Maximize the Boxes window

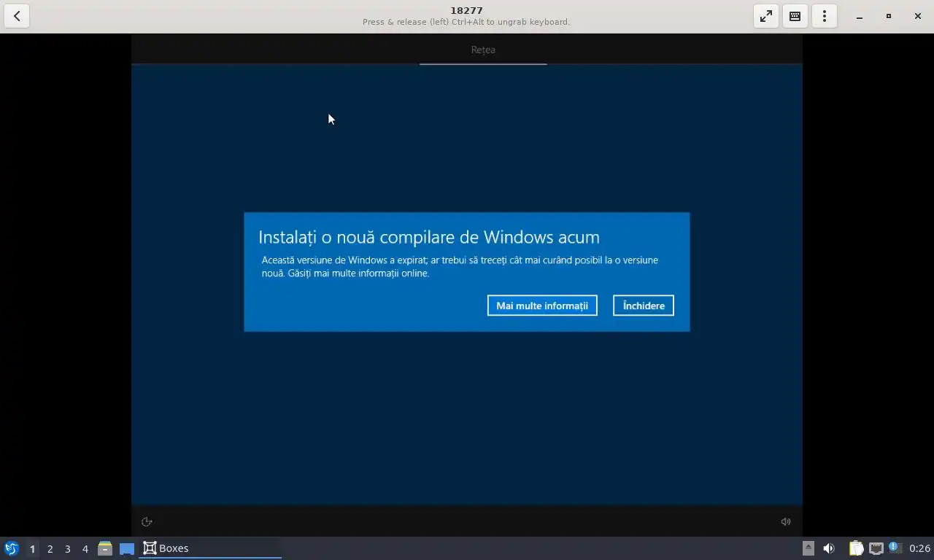(889, 16)
